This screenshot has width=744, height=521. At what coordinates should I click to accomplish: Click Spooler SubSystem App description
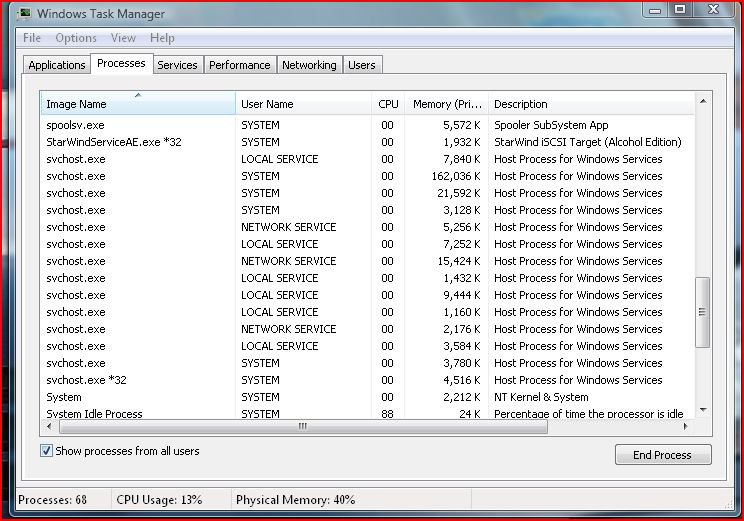pyautogui.click(x=551, y=125)
